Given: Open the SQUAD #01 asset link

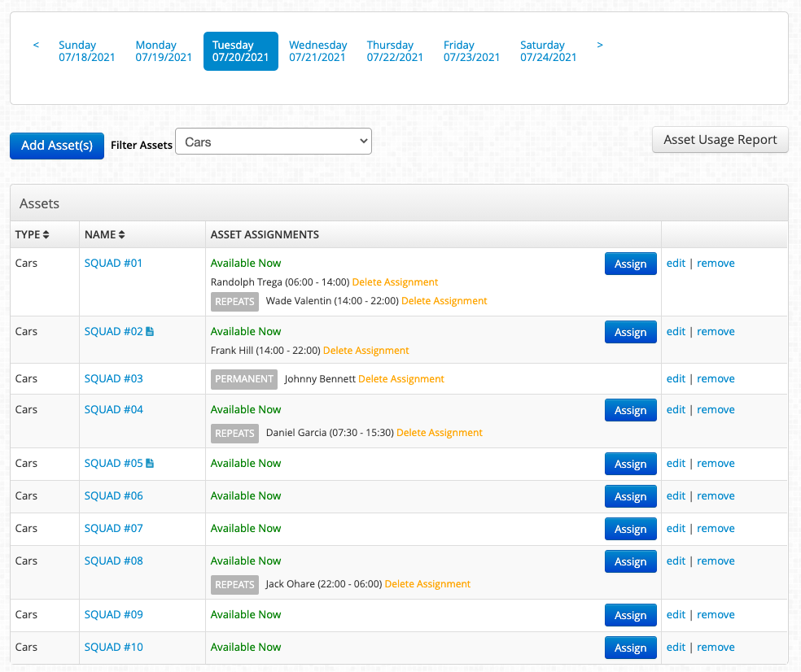Looking at the screenshot, I should pyautogui.click(x=113, y=264).
